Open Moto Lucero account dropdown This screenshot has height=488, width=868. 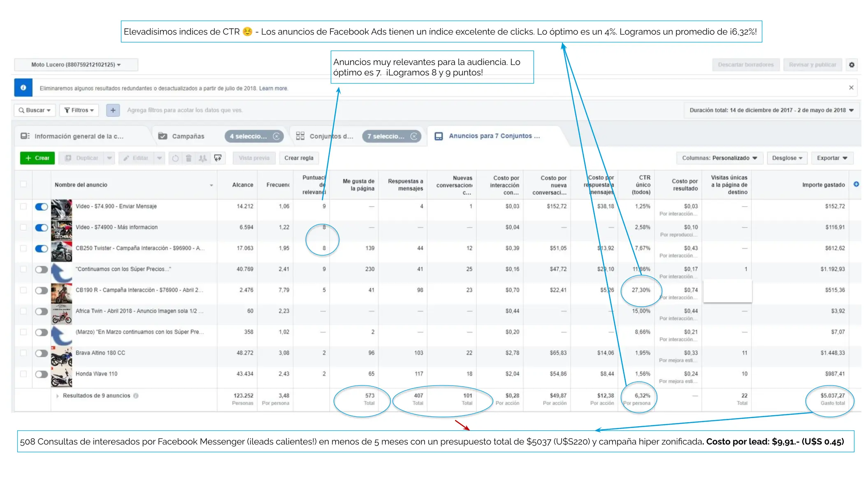pyautogui.click(x=76, y=65)
